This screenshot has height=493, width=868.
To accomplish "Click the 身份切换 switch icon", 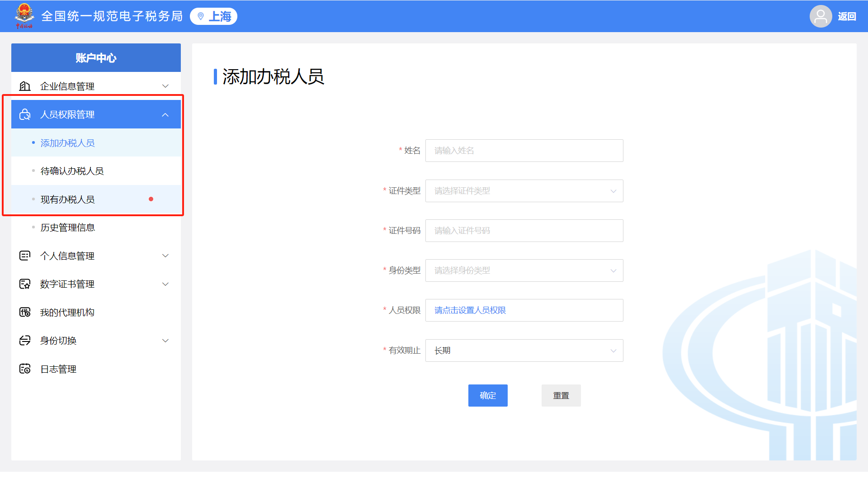I will pyautogui.click(x=24, y=341).
